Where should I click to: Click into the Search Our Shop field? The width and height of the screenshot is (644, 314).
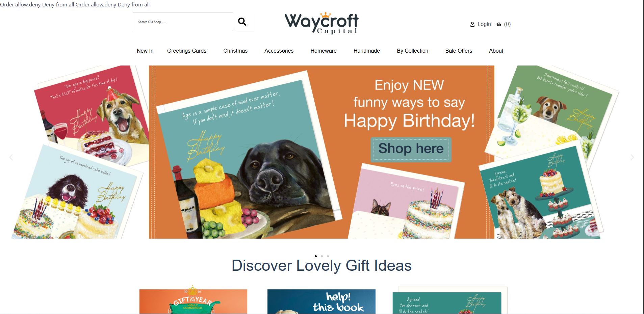click(x=183, y=22)
